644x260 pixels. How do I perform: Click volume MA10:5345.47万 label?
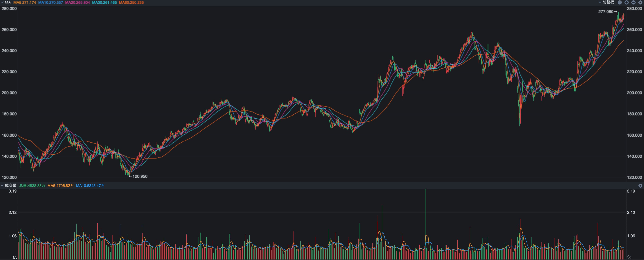point(90,186)
